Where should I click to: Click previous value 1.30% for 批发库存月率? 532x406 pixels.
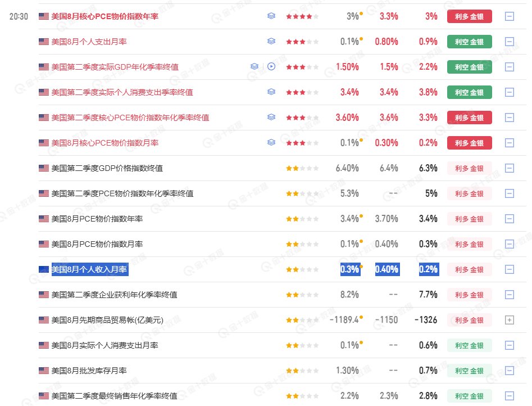[347, 371]
